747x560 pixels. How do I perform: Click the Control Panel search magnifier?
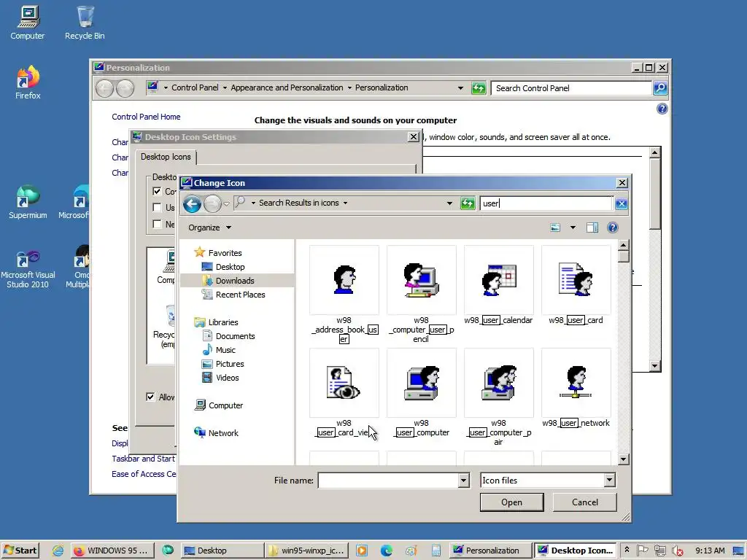pos(659,88)
